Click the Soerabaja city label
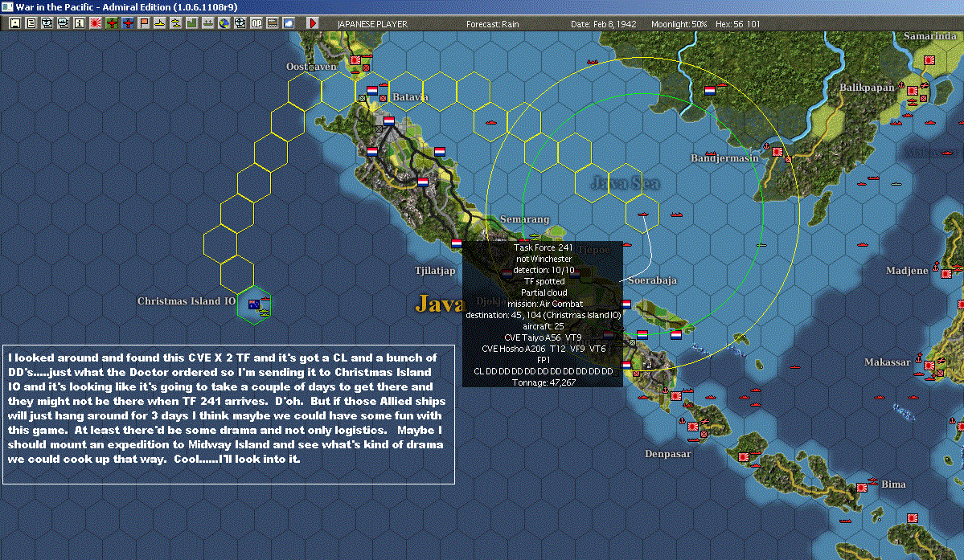Screen dimensions: 964x560 coord(652,280)
